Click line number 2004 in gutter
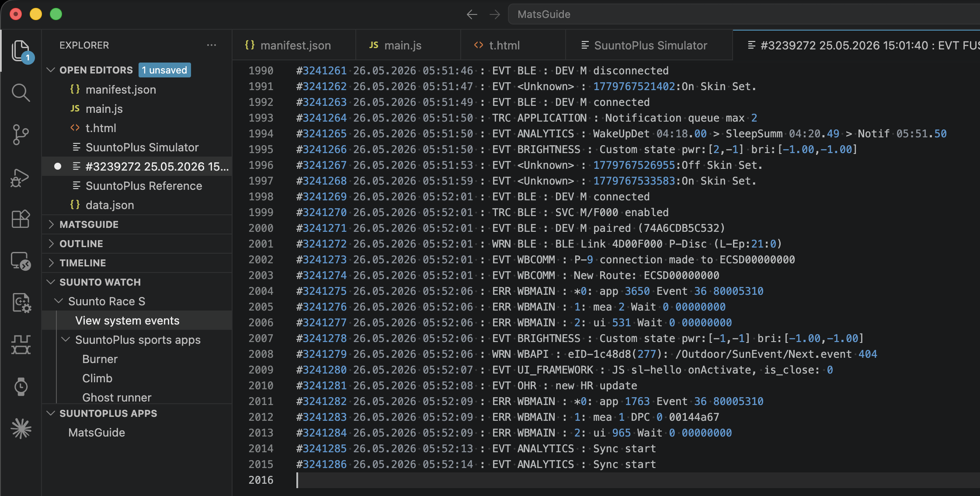Image resolution: width=980 pixels, height=496 pixels. click(261, 291)
